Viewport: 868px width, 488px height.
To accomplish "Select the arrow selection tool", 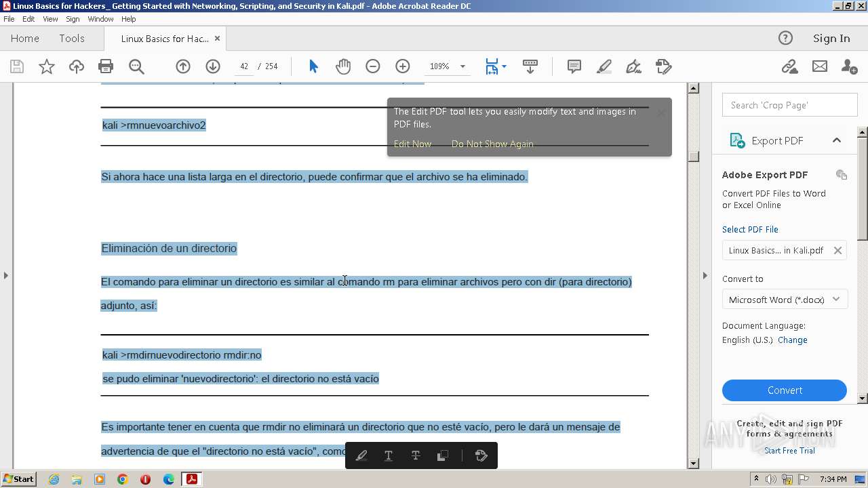I will (313, 66).
